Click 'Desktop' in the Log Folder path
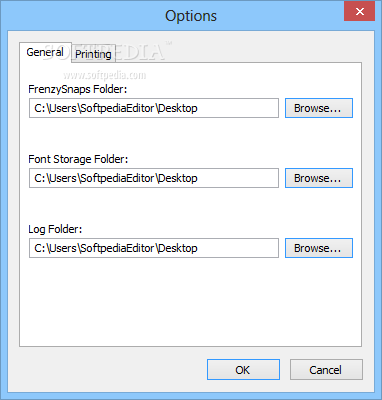382x400 pixels. click(178, 248)
